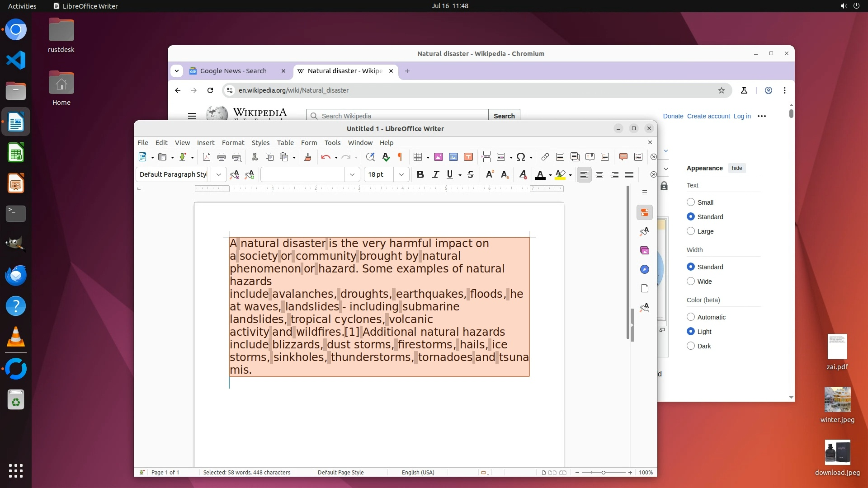This screenshot has height=488, width=868.
Task: Choose the Wide width option
Action: (x=691, y=282)
